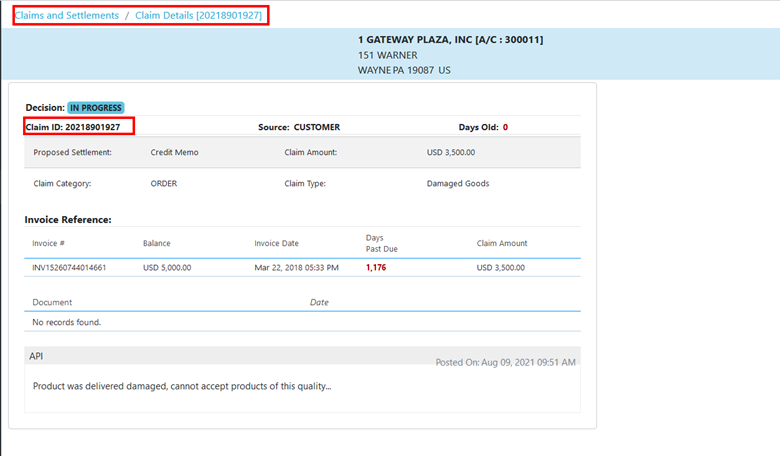Select Damaged Goods claim type value
The width and height of the screenshot is (780, 456).
[458, 183]
